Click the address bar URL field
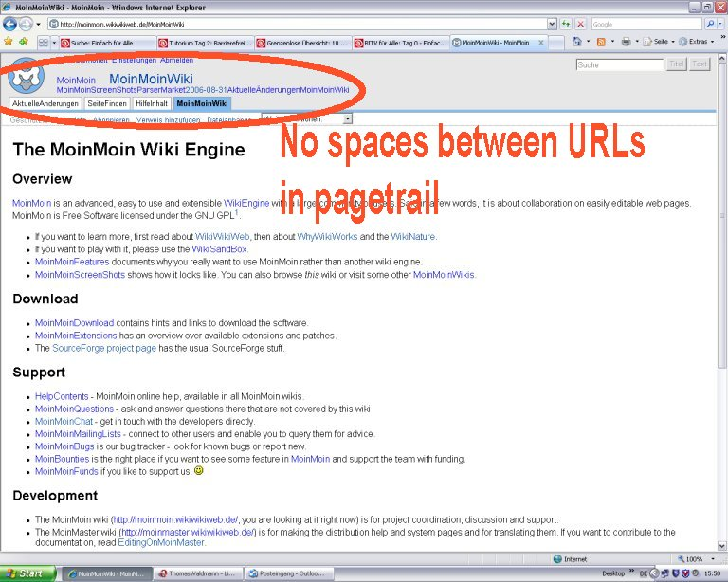Screen dimensions: 728x582 297,24
